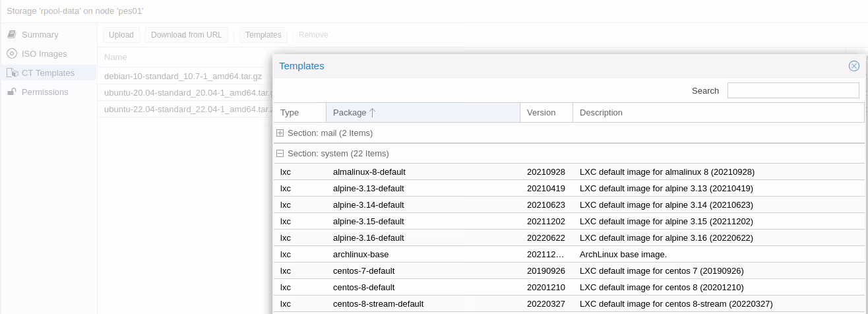The height and width of the screenshot is (314, 868).
Task: Select the almalinux-8-default template row
Action: 369,172
